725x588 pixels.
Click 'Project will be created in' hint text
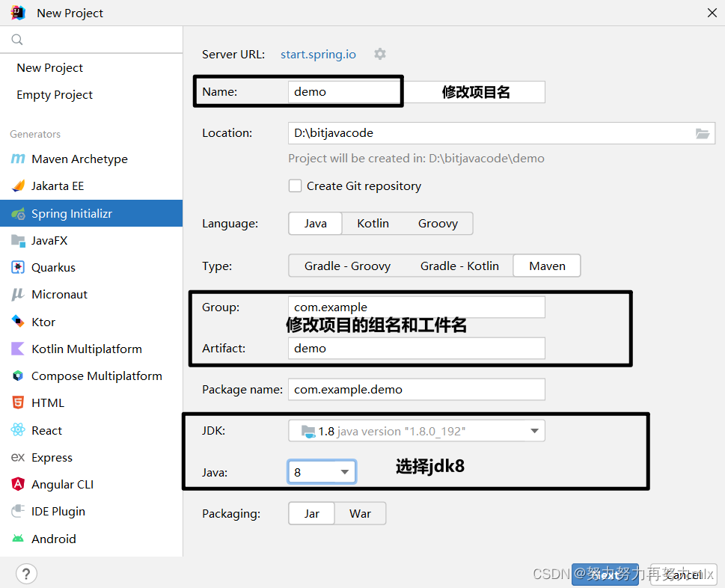click(416, 159)
